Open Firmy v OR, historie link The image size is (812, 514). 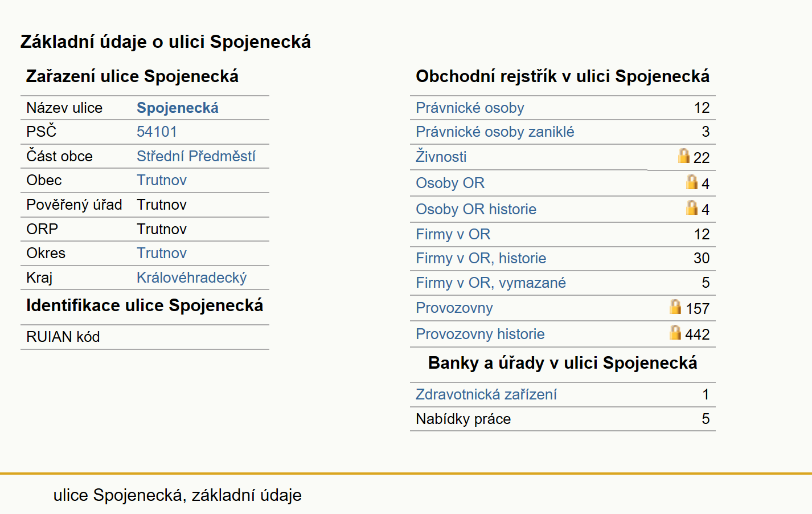pyautogui.click(x=481, y=258)
